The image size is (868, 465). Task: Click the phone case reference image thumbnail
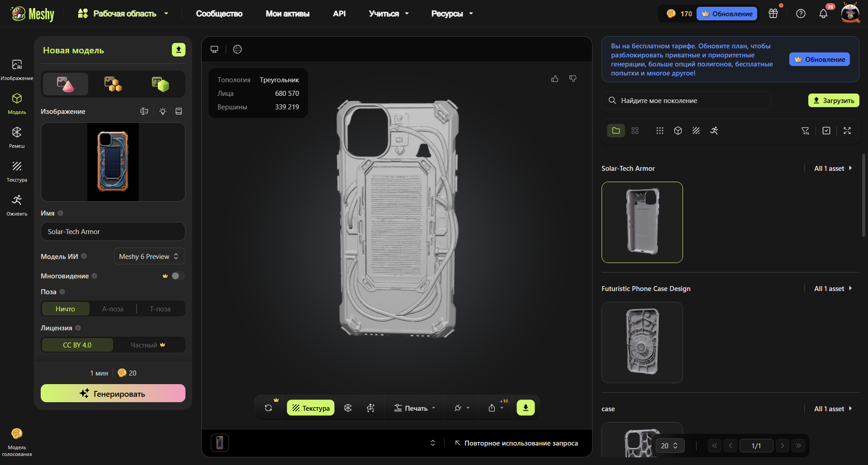113,162
